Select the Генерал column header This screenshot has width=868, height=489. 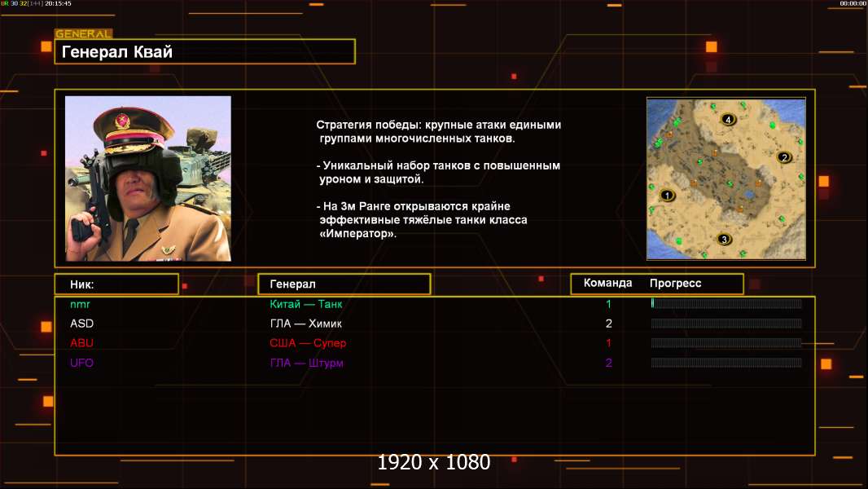[x=344, y=284]
